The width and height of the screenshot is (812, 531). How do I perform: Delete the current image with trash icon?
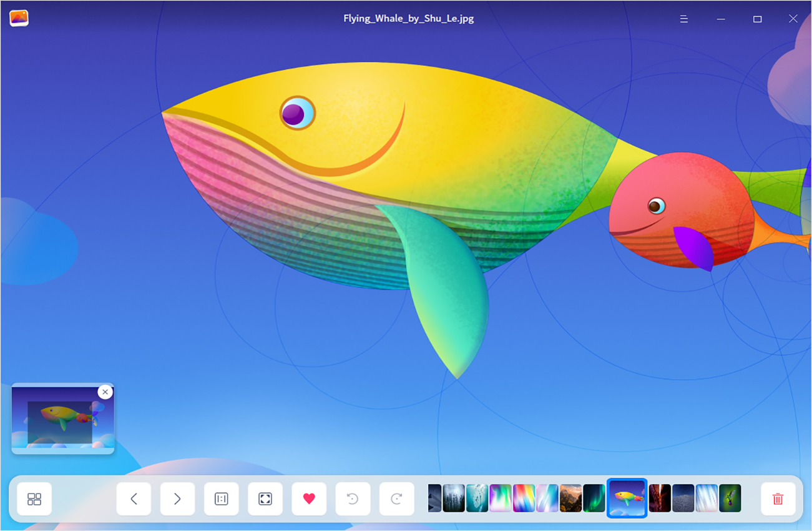pos(778,499)
